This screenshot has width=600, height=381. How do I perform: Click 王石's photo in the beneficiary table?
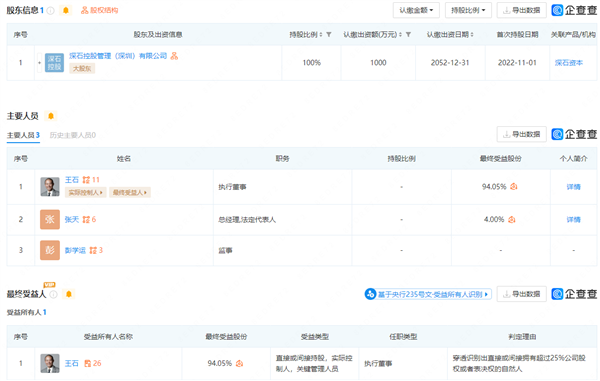coord(50,363)
